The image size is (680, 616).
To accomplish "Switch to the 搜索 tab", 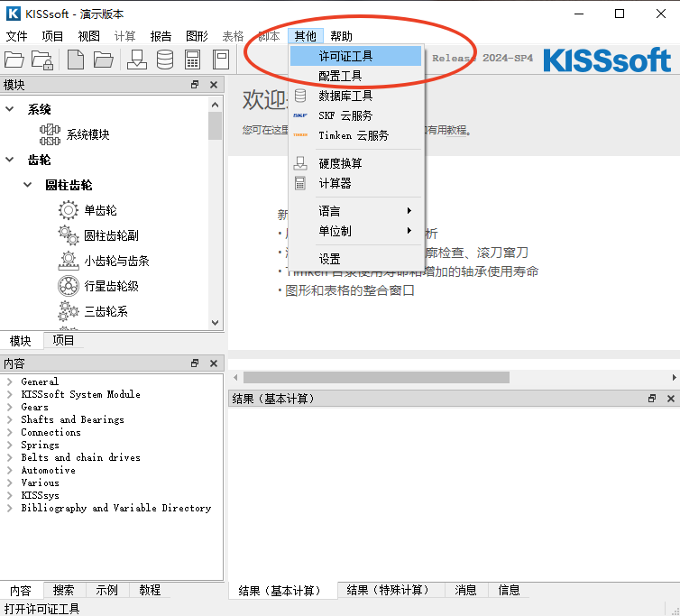I will (x=63, y=590).
